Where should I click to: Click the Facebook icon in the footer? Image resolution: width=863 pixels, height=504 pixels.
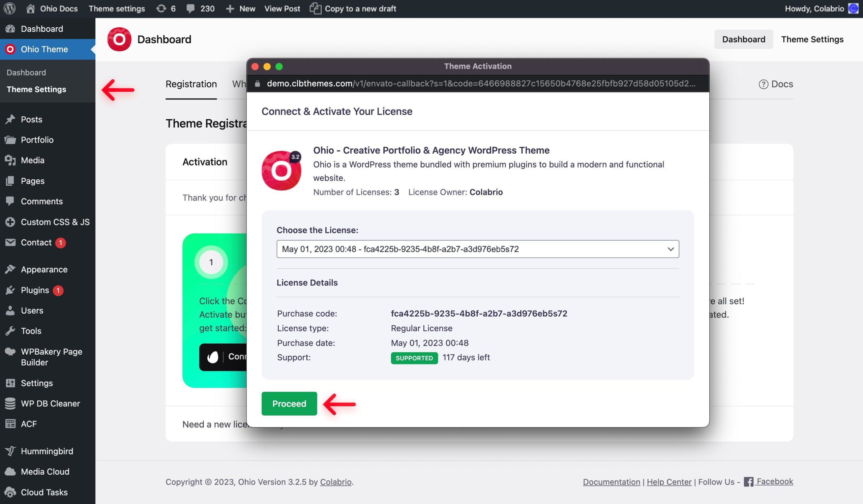click(748, 482)
